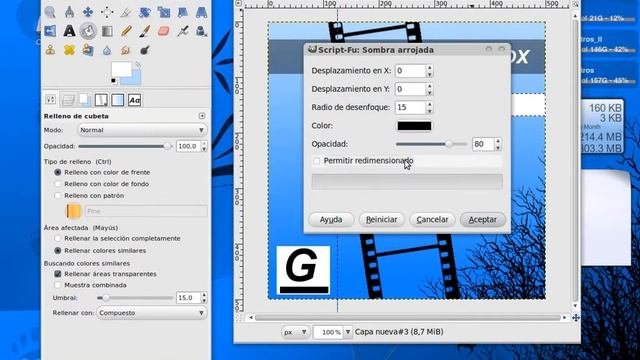
Task: Select the Flip tool
Action: [50, 31]
